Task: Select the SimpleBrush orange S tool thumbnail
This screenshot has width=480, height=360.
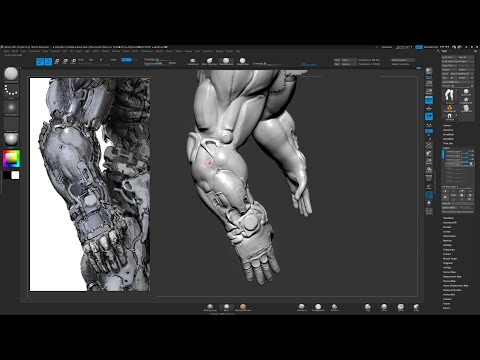Action: [449, 108]
